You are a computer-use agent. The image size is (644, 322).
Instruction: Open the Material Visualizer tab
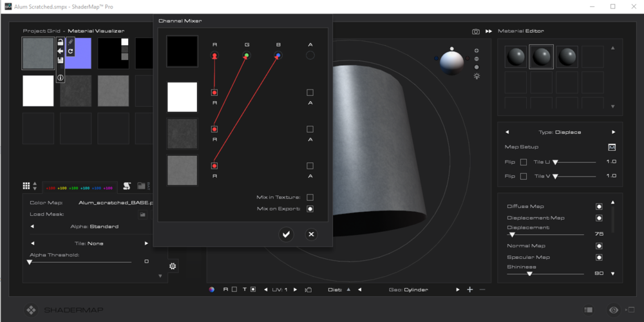pyautogui.click(x=96, y=31)
